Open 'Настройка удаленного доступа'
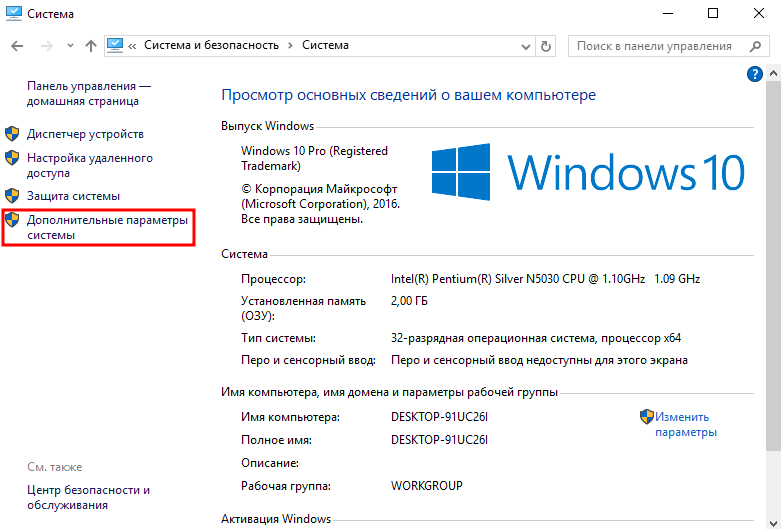 click(x=90, y=165)
